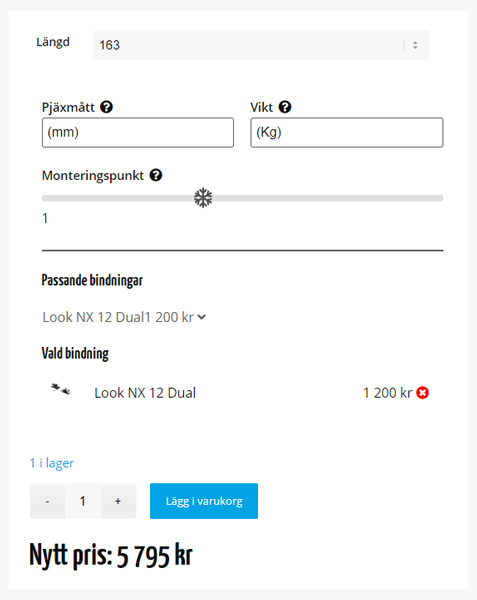Open the Pjäxmått help question-mark icon
The height and width of the screenshot is (600, 477).
pyautogui.click(x=106, y=107)
